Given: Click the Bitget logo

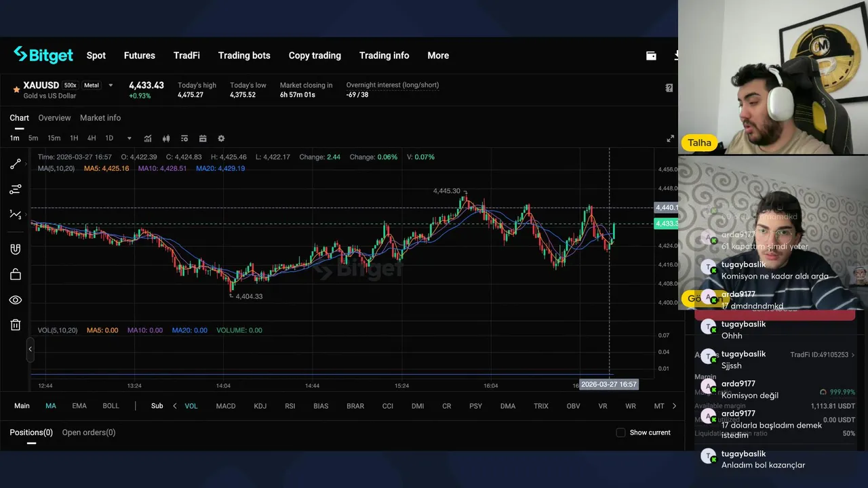Looking at the screenshot, I should [43, 55].
